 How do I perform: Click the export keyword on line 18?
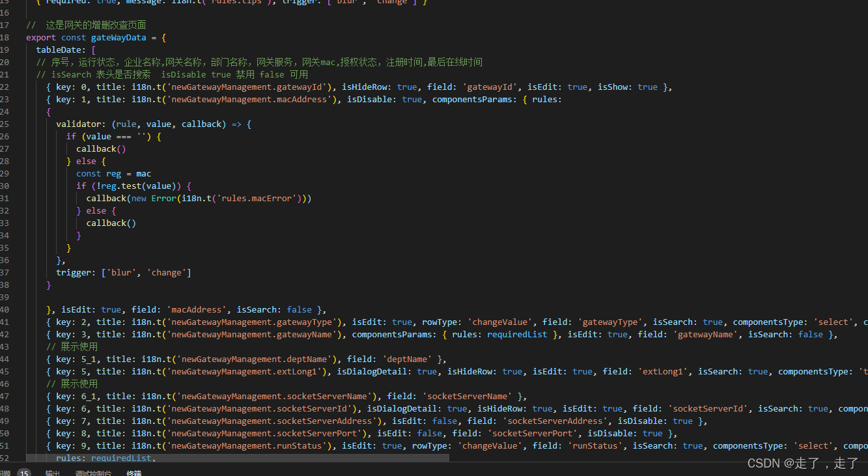pos(41,38)
